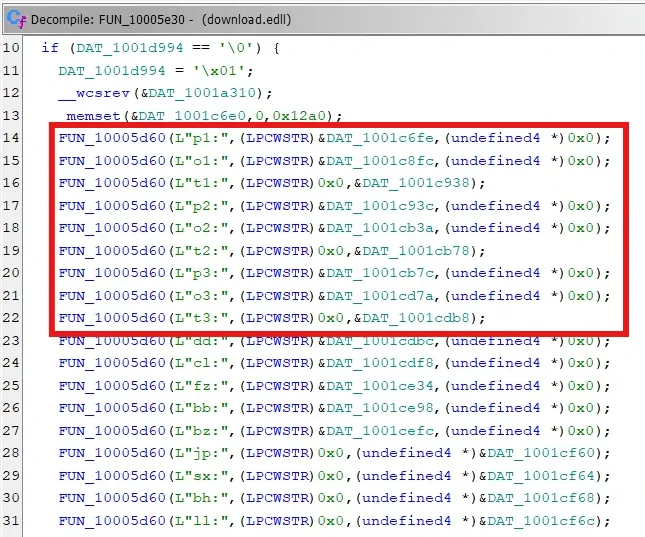Click &DAT_1001a310 argument on line 12

coord(201,93)
